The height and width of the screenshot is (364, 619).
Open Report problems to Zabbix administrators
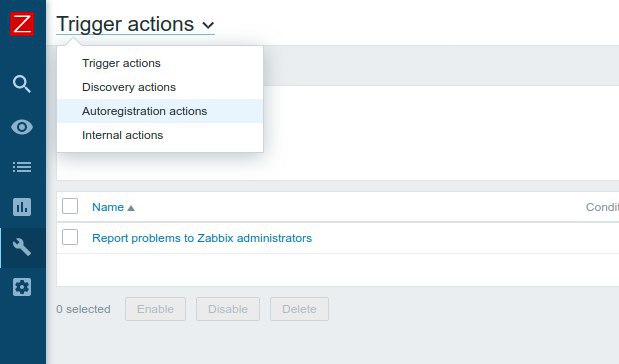click(202, 238)
